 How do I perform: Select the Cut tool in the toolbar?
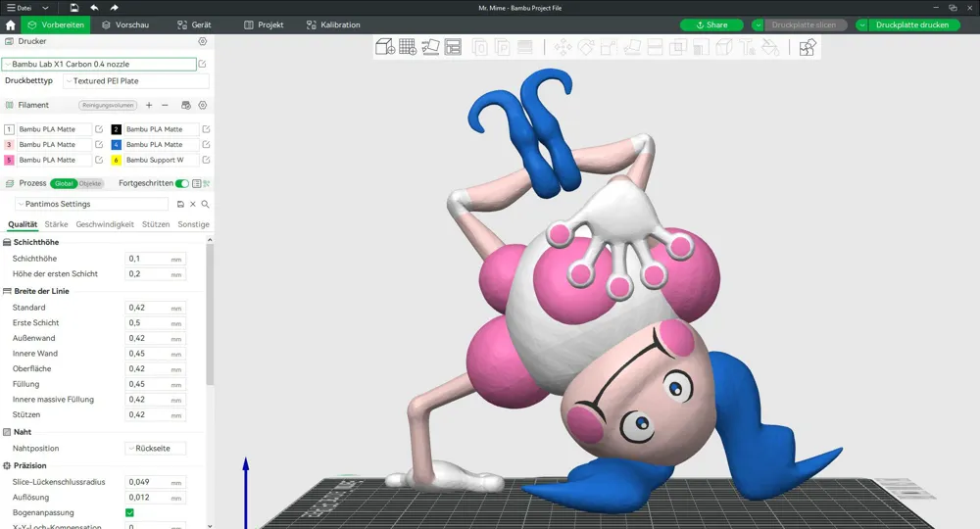[655, 47]
